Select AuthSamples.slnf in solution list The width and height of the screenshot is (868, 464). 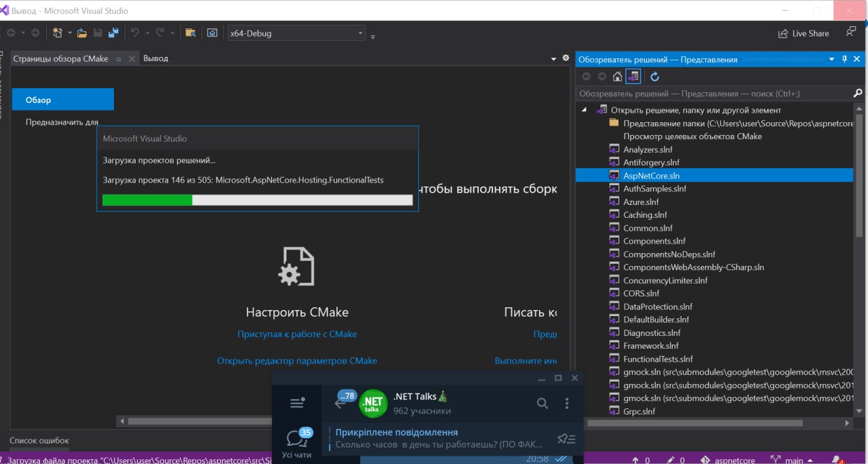[654, 189]
